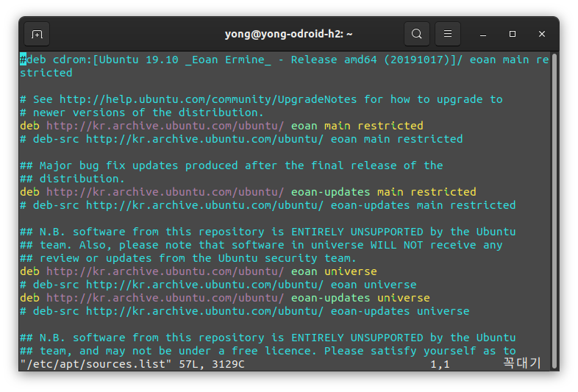578x392 pixels.
Task: Click 'eoan-updates' on the universe deb line
Action: pos(331,298)
